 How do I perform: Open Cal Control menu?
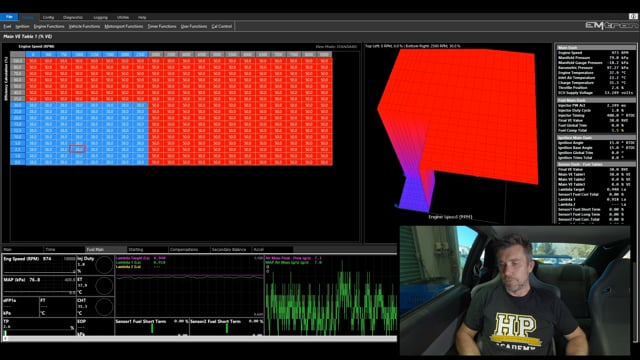pos(222,26)
